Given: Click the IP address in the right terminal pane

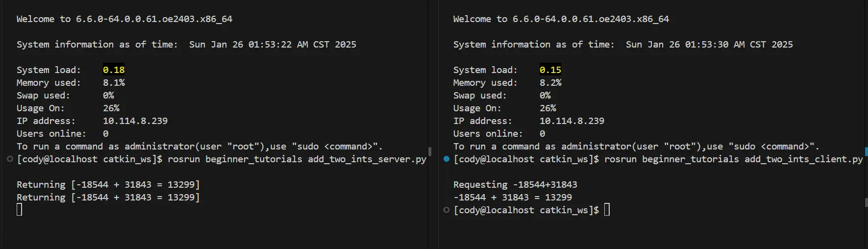Looking at the screenshot, I should pos(572,121).
